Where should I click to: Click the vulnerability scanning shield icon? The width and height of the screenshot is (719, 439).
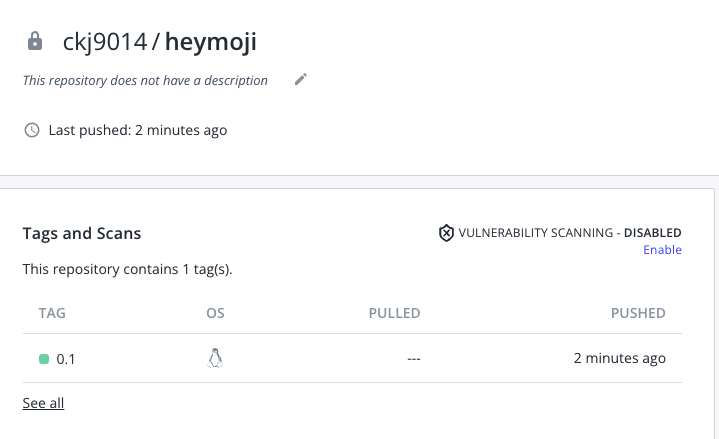click(446, 233)
